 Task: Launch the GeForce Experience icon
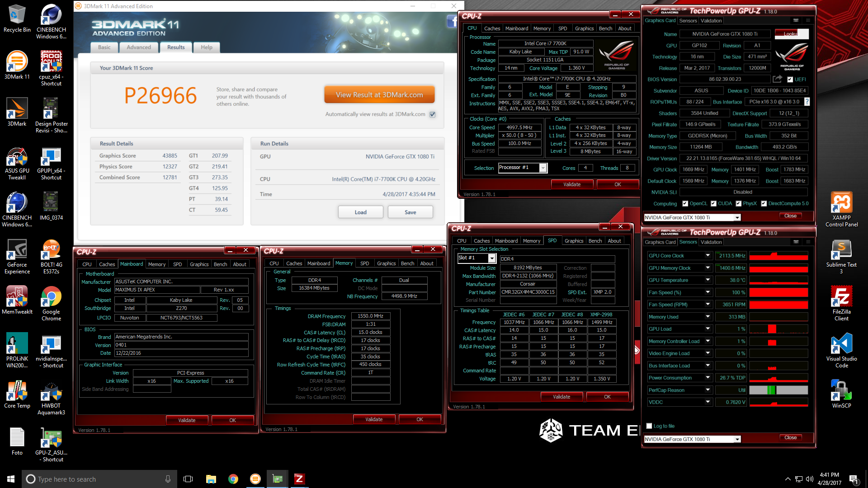tap(17, 257)
